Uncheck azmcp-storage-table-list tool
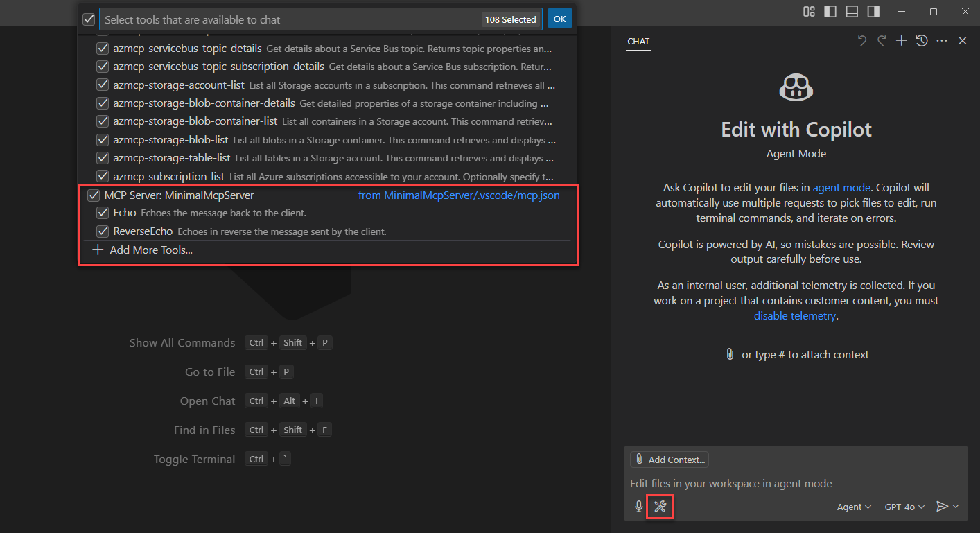This screenshot has width=980, height=533. point(103,158)
